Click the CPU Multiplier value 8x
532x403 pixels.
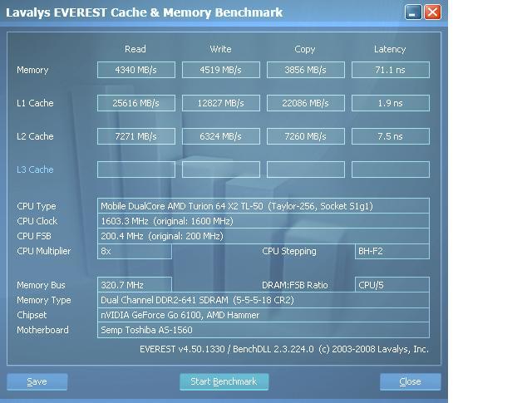click(x=135, y=252)
